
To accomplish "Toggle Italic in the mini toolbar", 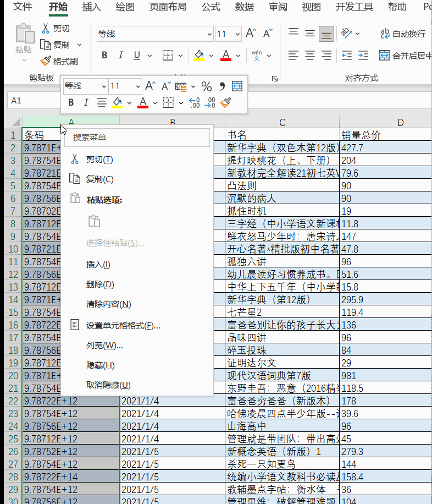I will coord(86,102).
